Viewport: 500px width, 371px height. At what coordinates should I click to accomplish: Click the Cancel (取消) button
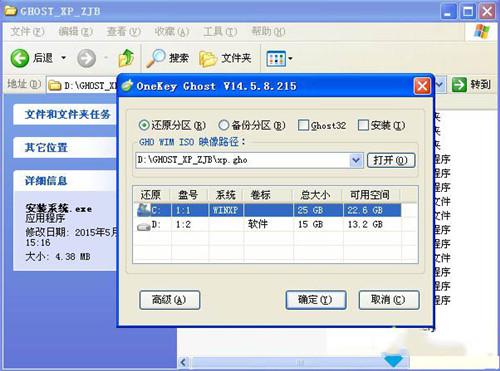pos(389,300)
